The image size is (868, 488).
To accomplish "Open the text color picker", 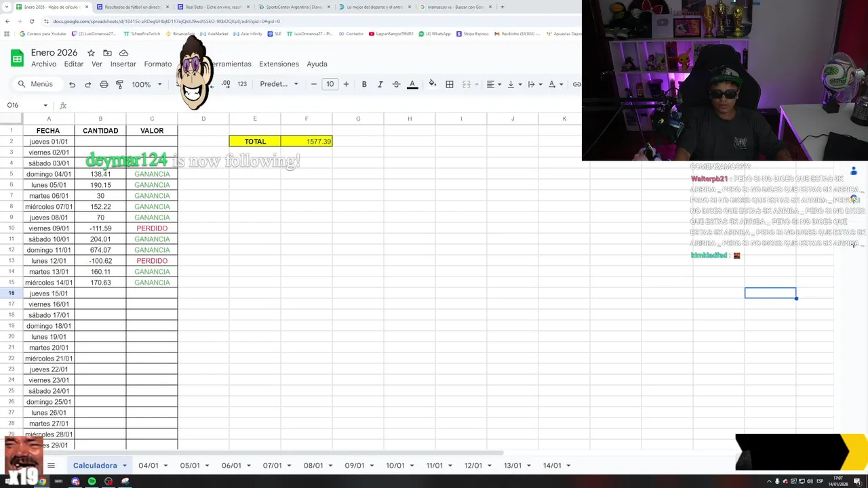I will [412, 84].
